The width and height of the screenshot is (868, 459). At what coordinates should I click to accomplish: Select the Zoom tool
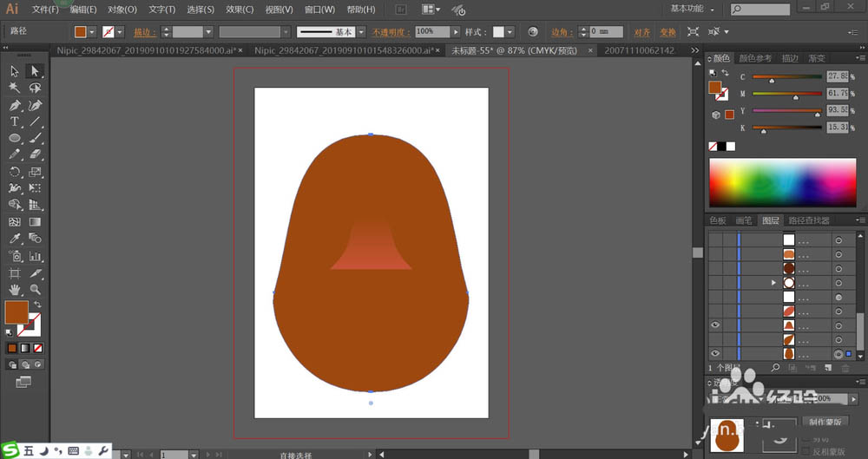click(x=35, y=289)
